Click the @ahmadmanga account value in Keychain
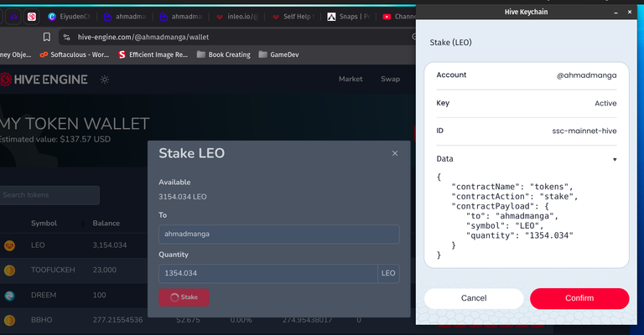 point(586,75)
